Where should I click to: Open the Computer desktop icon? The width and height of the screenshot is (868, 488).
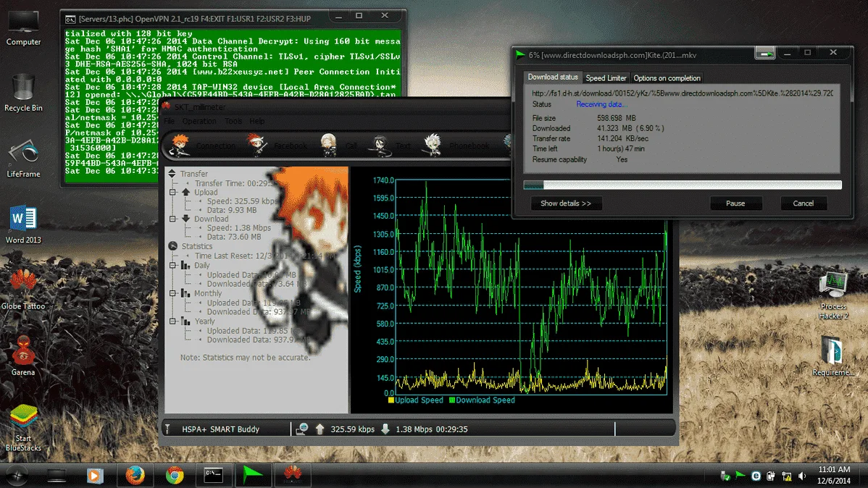point(23,27)
